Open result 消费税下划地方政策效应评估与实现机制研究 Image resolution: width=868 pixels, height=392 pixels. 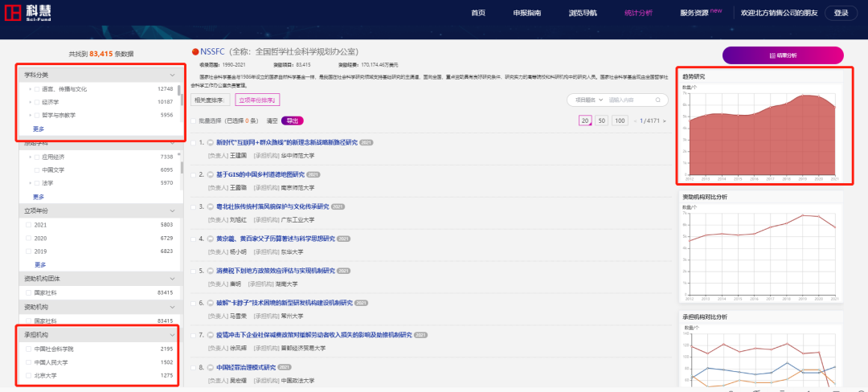(x=275, y=271)
